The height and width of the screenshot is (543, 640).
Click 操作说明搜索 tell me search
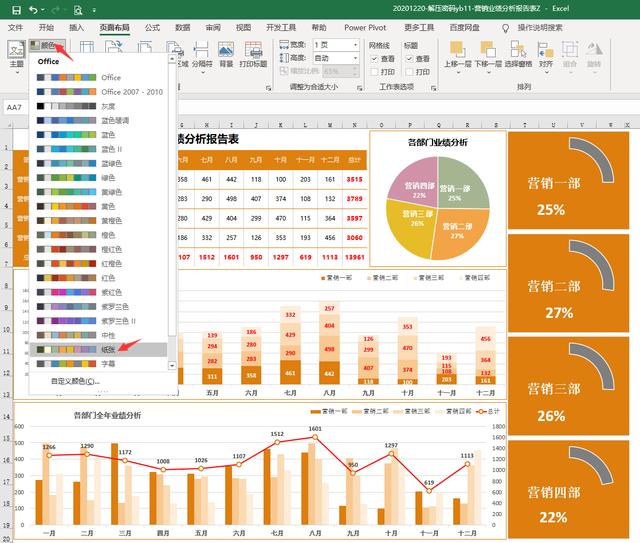pyautogui.click(x=553, y=28)
